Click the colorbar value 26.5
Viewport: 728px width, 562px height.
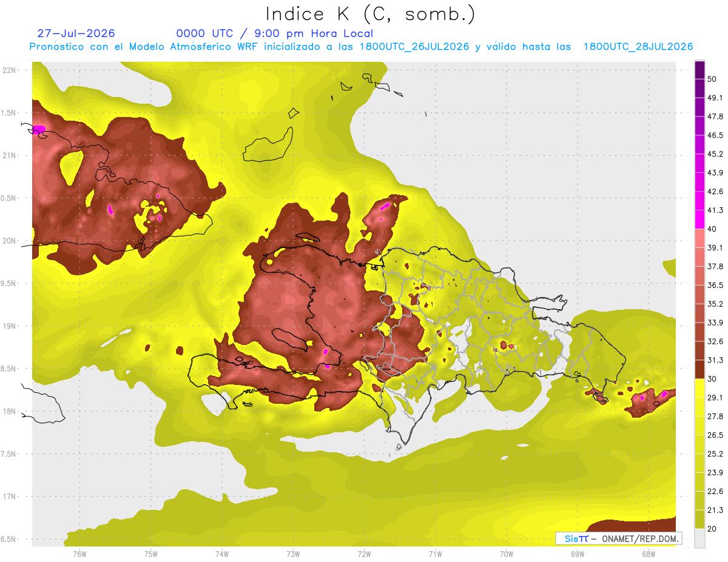[x=715, y=435]
